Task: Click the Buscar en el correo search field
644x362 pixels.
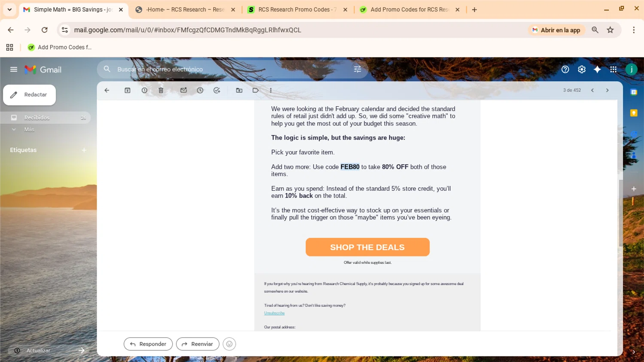Action: point(232,69)
